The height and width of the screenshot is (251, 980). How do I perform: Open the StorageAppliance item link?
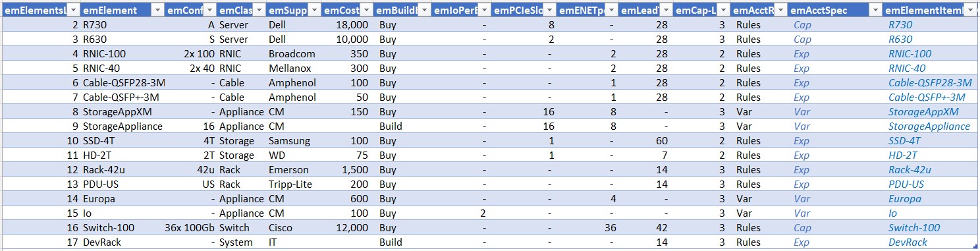click(x=929, y=126)
